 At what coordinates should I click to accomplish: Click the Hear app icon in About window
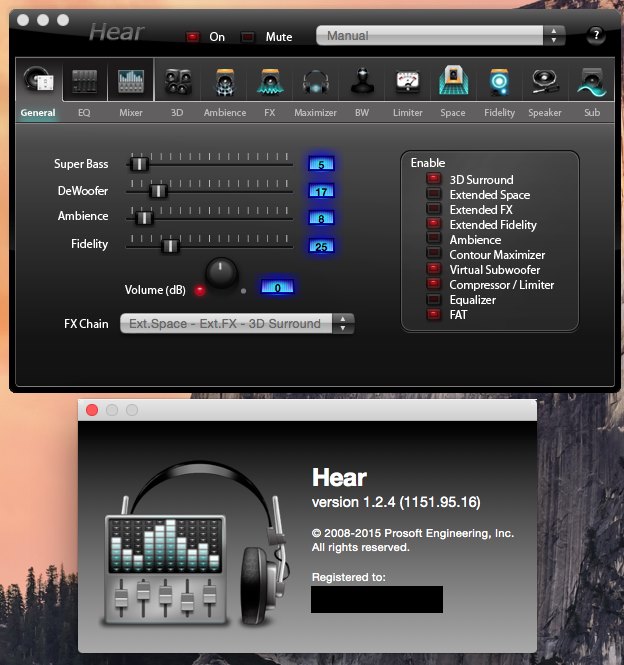(195, 541)
